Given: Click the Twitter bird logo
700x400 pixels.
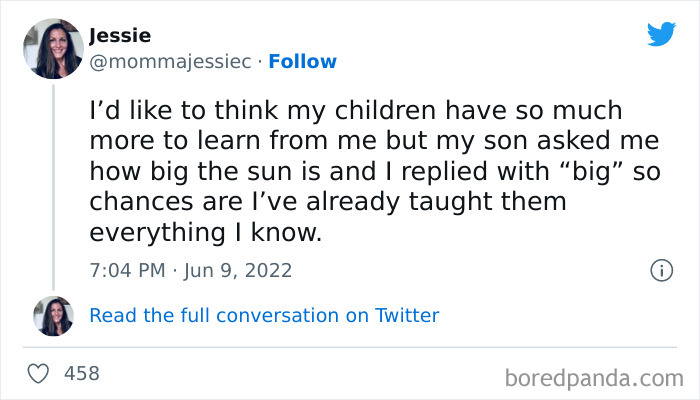Looking at the screenshot, I should (x=661, y=34).
